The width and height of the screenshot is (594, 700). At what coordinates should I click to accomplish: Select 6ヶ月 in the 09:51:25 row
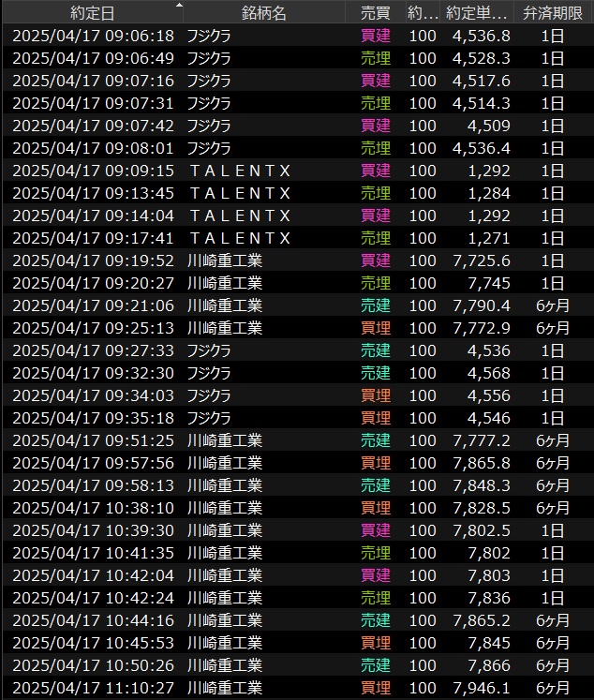point(553,440)
